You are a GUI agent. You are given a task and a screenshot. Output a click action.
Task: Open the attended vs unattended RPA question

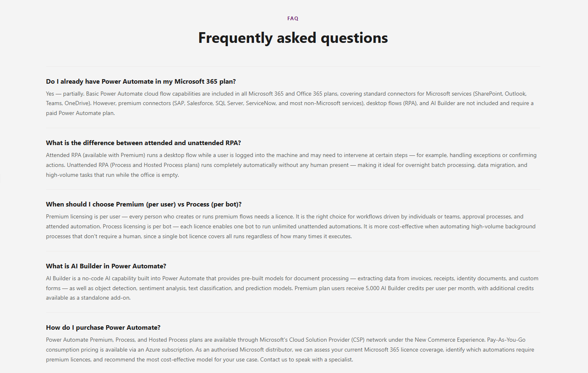[x=143, y=143]
